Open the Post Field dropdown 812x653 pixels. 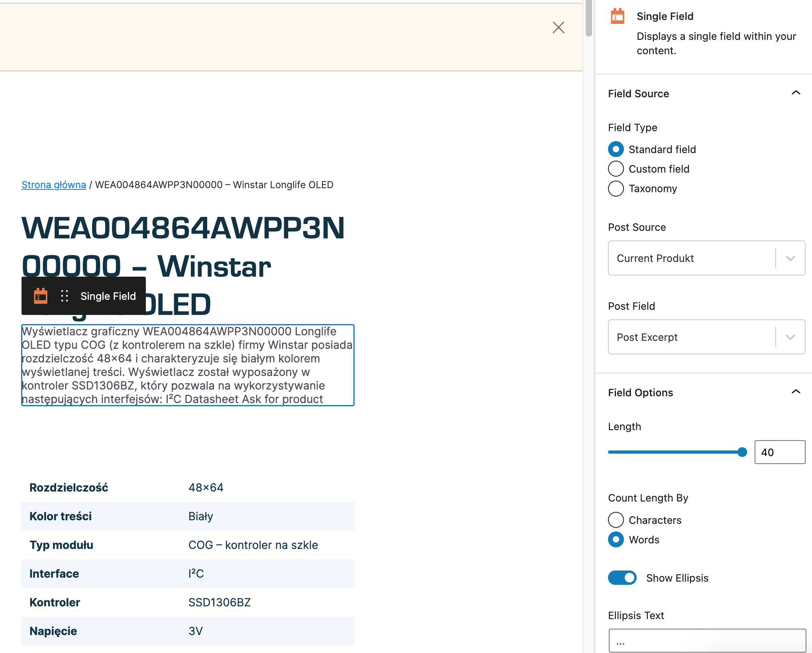[706, 337]
